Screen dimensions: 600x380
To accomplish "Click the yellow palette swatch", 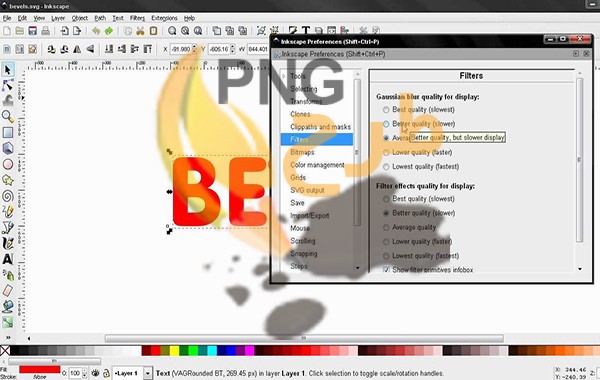I will (x=174, y=351).
